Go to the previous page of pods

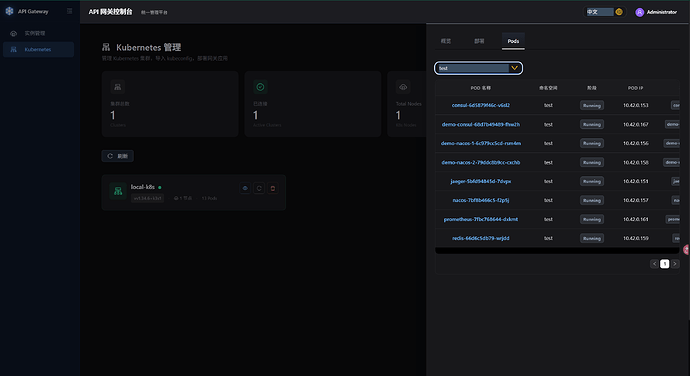click(654, 264)
